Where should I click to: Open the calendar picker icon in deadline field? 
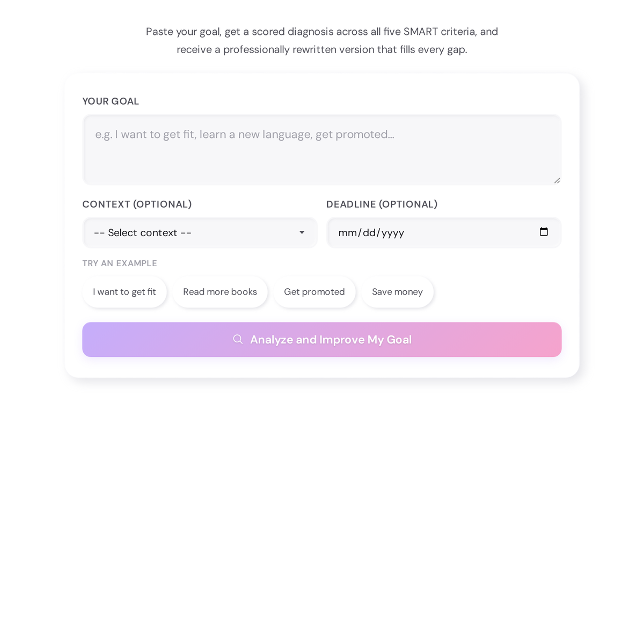click(544, 232)
